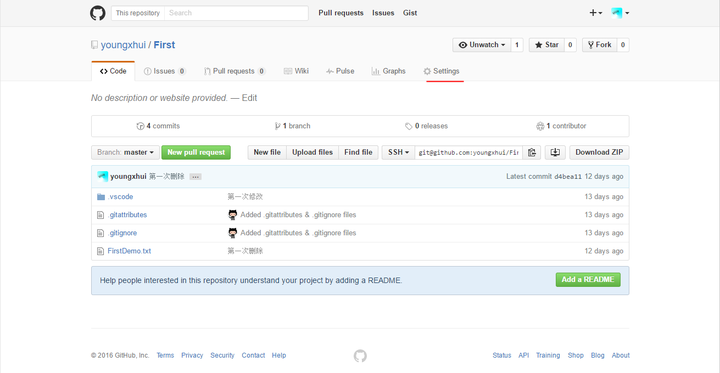Open commit message on .gitattributes row
This screenshot has height=373, width=720.
298,215
